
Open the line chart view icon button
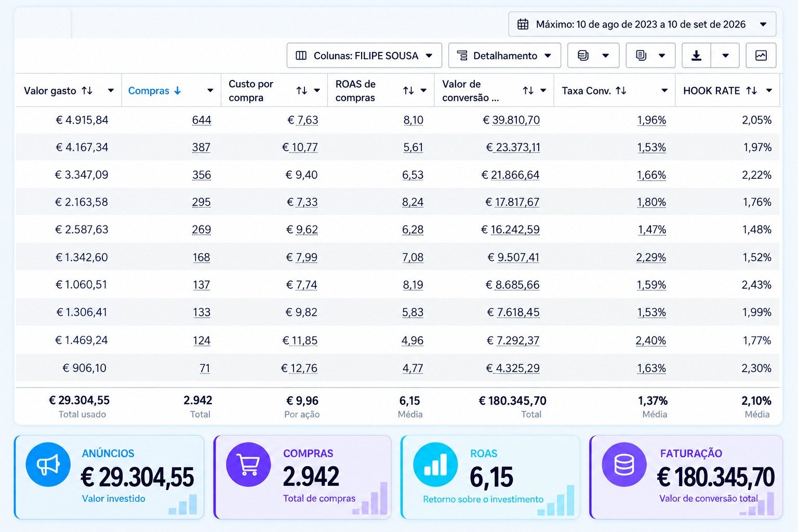click(761, 56)
